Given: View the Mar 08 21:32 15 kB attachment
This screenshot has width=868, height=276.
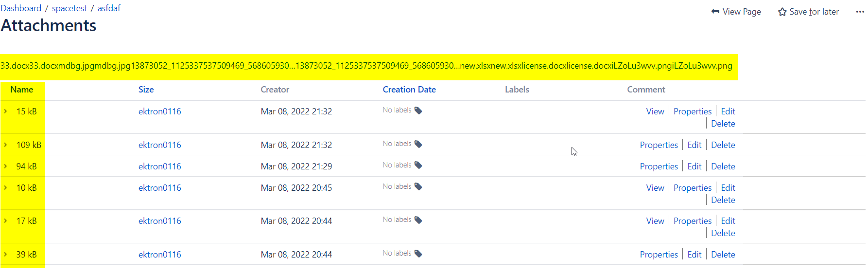Looking at the screenshot, I should 655,111.
